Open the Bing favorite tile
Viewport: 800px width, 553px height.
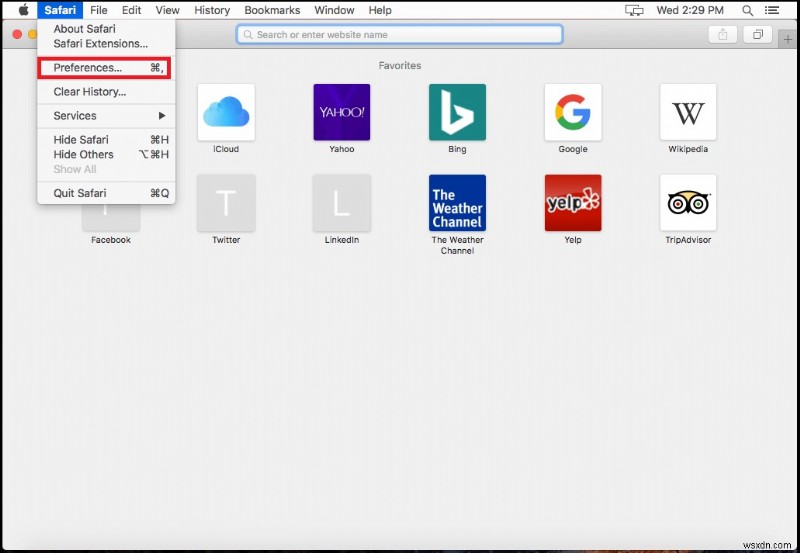point(457,112)
